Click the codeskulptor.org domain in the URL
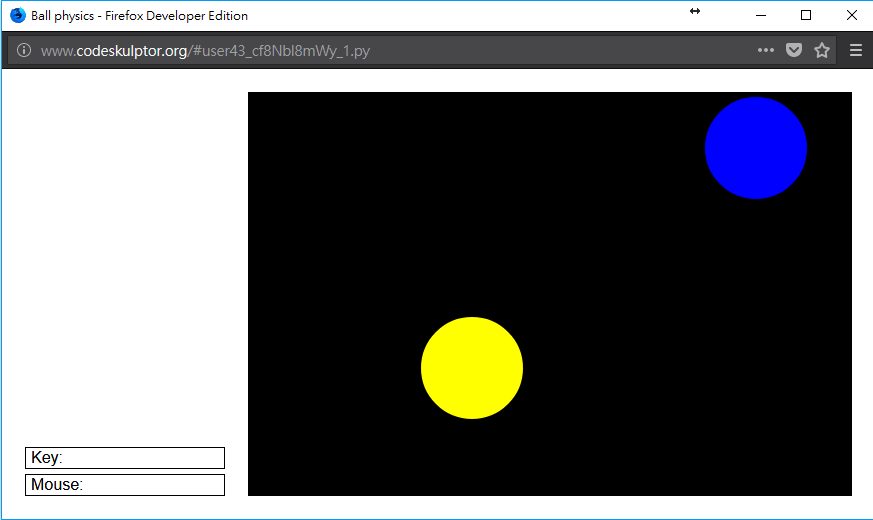Screen dimensions: 873x520 pos(131,51)
